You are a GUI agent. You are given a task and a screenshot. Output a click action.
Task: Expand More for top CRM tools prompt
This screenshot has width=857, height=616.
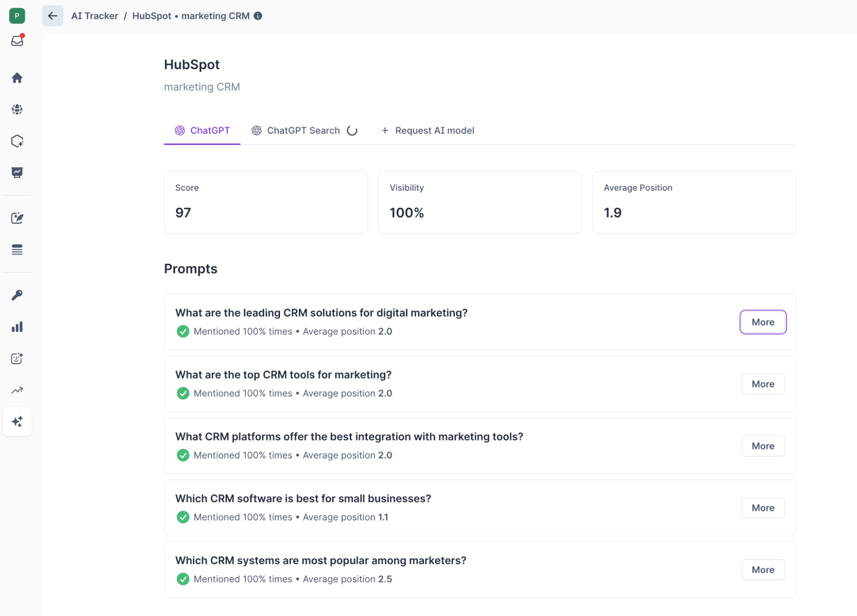(762, 384)
